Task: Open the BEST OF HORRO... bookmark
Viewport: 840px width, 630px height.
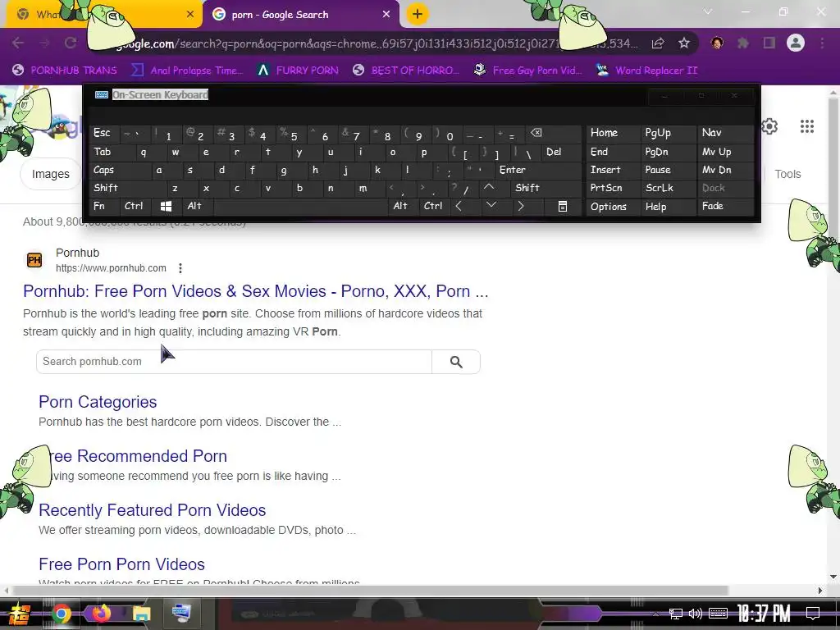Action: point(406,71)
